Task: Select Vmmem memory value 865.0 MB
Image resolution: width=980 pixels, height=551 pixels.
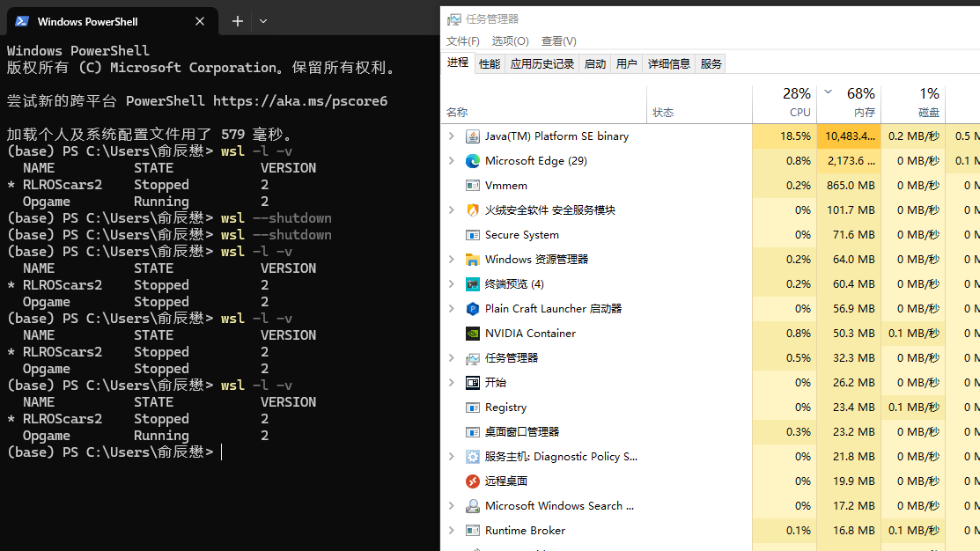Action: point(850,186)
